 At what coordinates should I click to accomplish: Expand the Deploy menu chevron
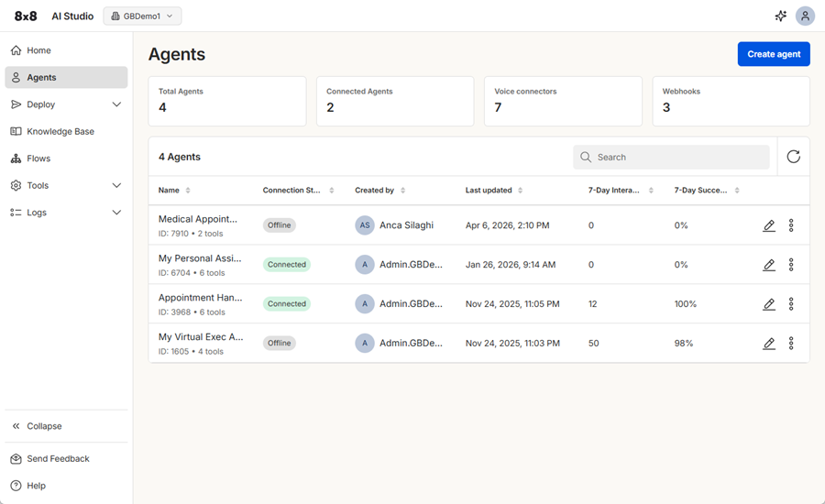point(116,104)
